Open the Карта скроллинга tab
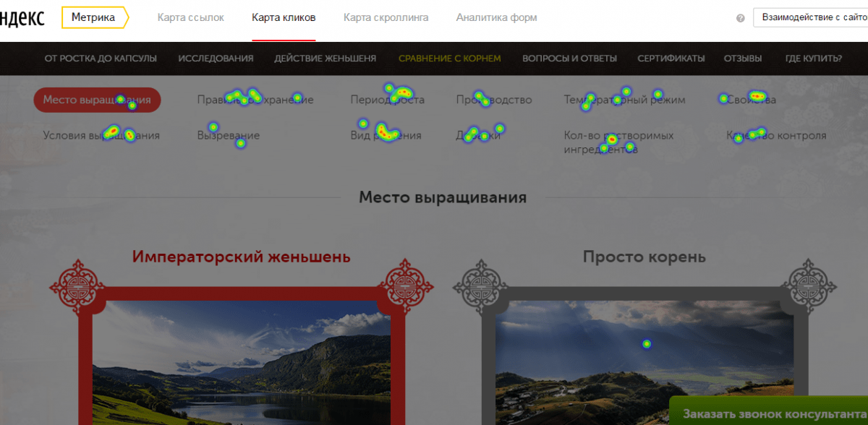The image size is (868, 425). (x=386, y=17)
